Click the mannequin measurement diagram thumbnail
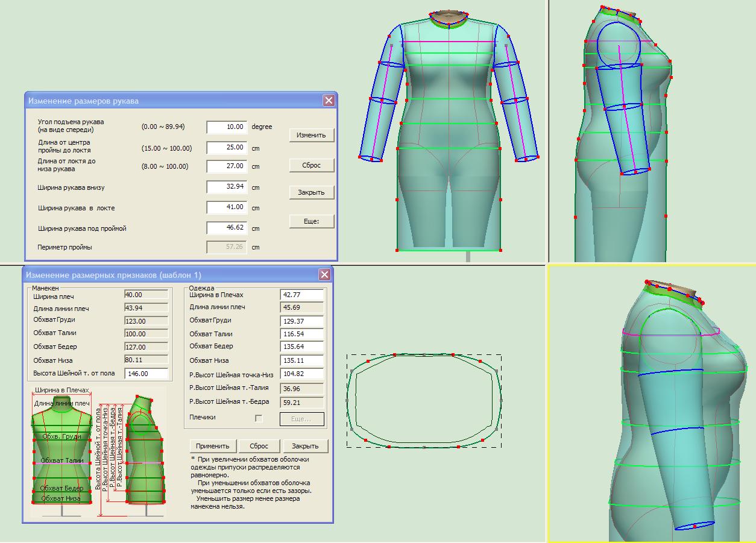 point(98,452)
